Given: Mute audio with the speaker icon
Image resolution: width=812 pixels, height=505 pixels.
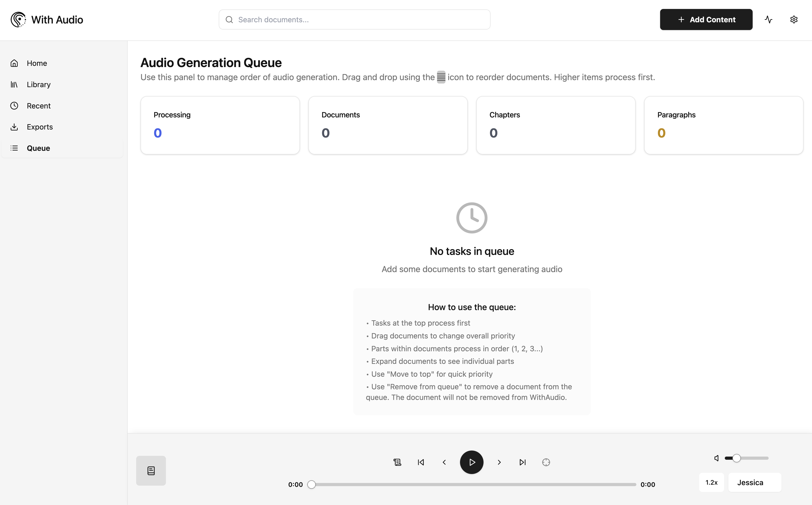Looking at the screenshot, I should point(716,458).
